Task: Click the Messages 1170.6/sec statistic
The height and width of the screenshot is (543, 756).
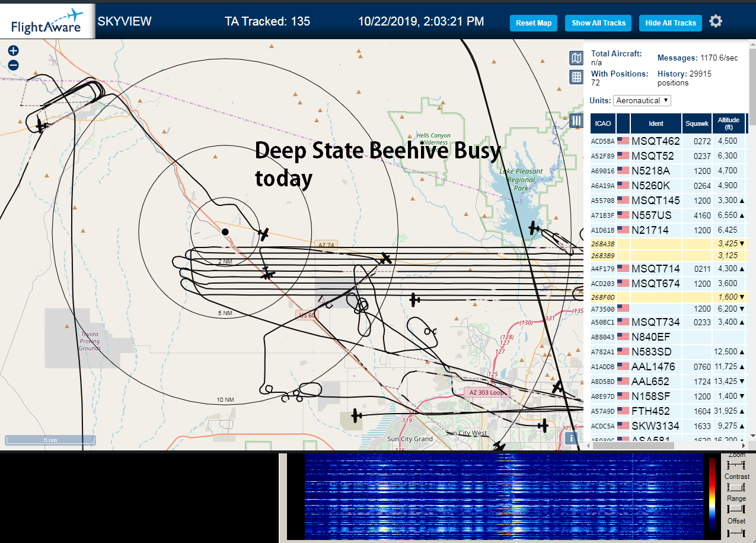Action: click(x=698, y=58)
